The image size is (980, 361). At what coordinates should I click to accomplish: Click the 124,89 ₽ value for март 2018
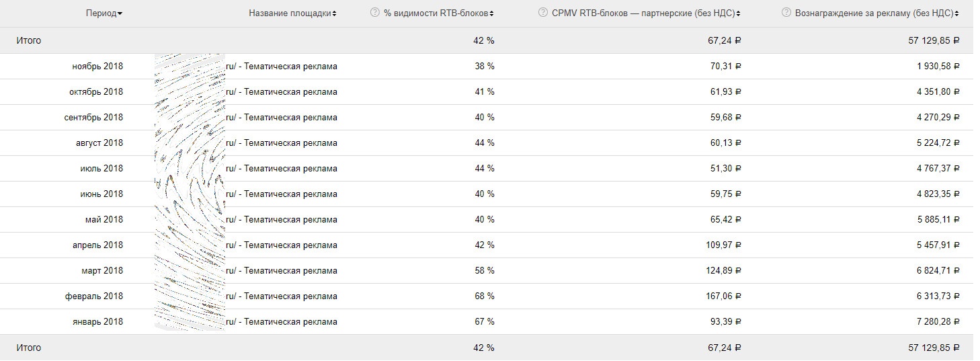click(x=721, y=271)
